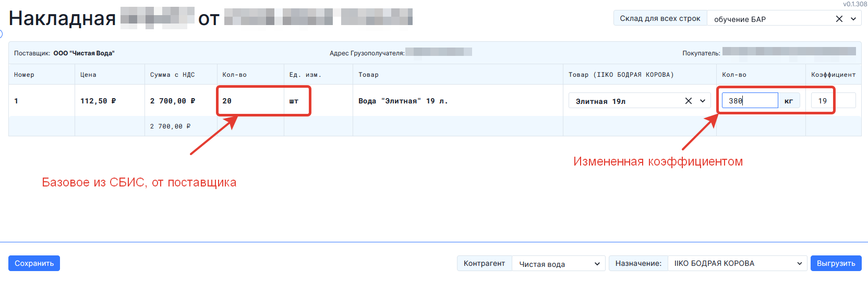Viewport: 868px width, 281px height.
Task: Click the 'Номер' column header
Action: tap(24, 75)
